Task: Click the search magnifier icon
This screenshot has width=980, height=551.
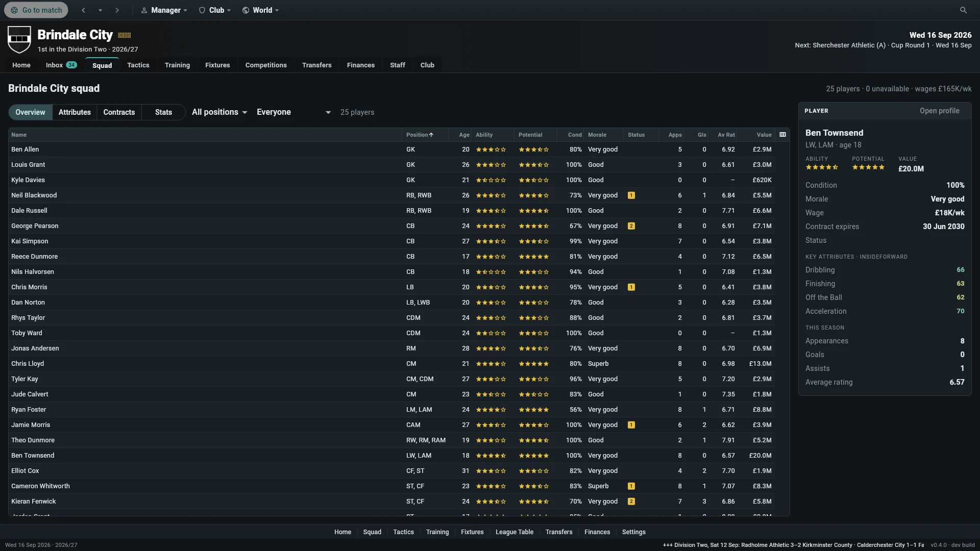Action: click(963, 10)
